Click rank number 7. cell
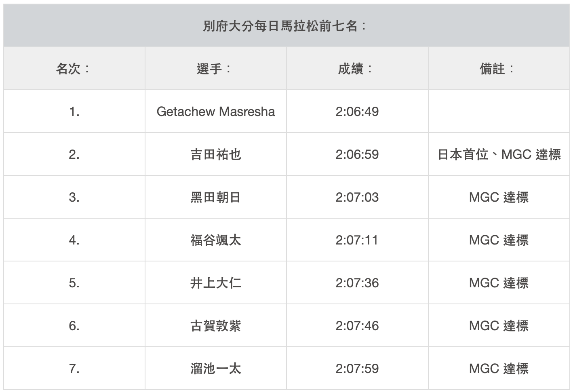573x392 pixels. pos(74,369)
